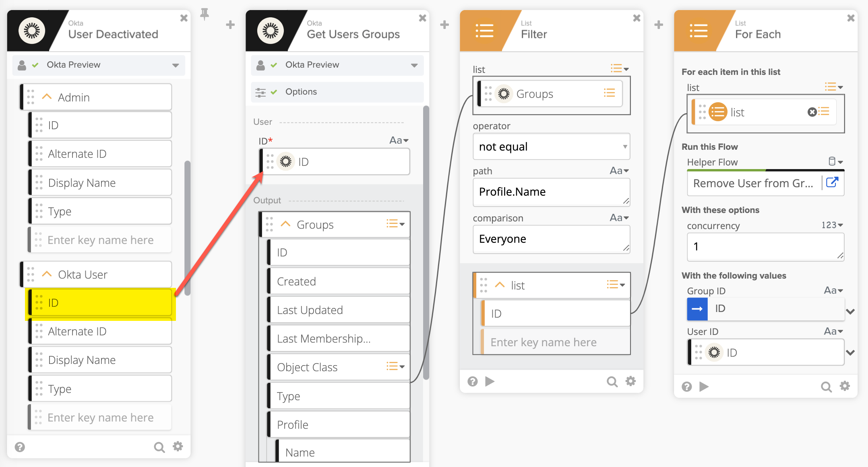Collapse the Admin field group
868x467 pixels.
47,97
